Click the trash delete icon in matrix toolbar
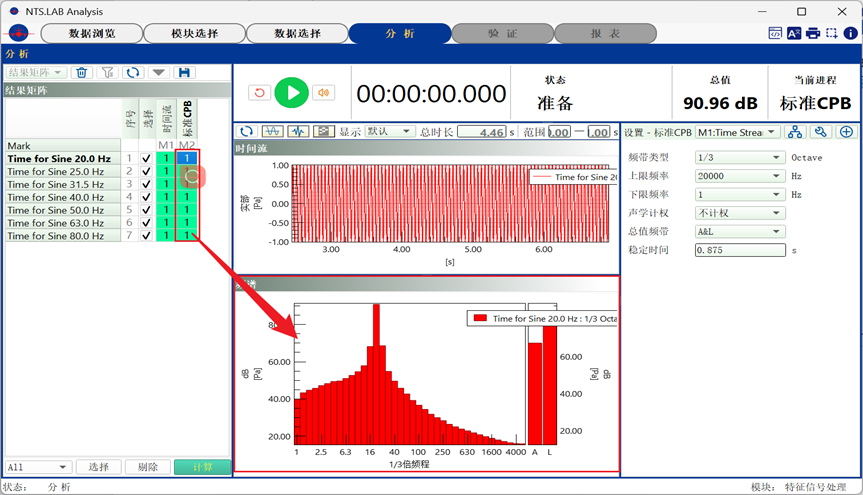This screenshot has height=495, width=863. pyautogui.click(x=82, y=73)
